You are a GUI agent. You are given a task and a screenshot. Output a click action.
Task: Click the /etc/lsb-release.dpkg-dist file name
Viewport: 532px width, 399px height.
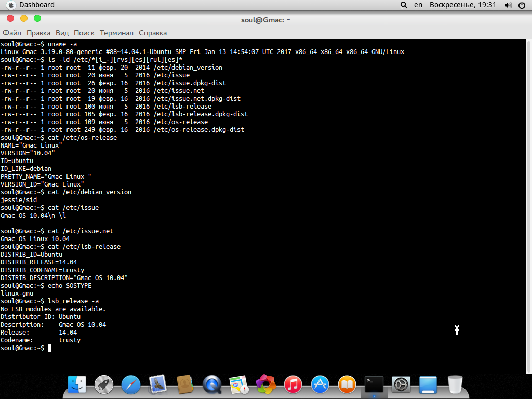tap(201, 114)
